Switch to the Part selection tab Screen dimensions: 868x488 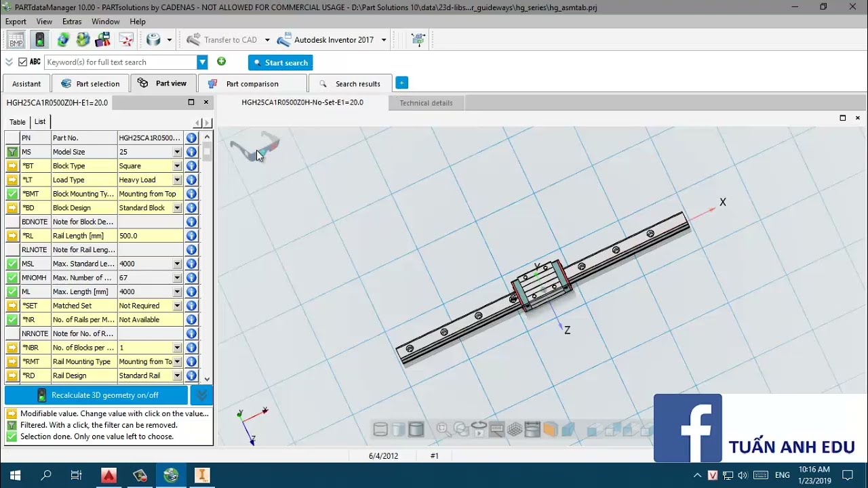coord(90,84)
